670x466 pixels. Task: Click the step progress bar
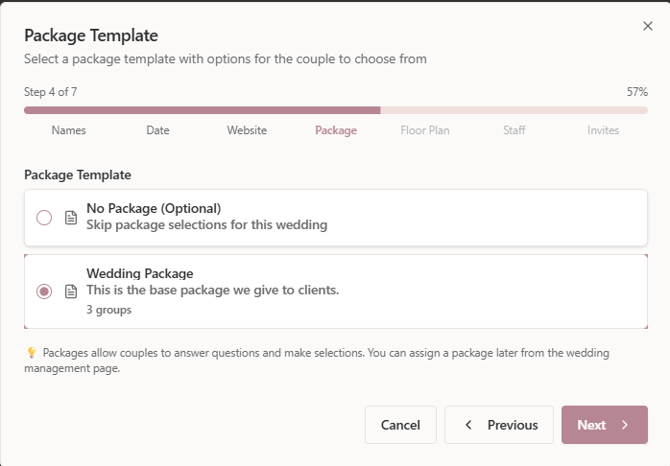[335, 111]
